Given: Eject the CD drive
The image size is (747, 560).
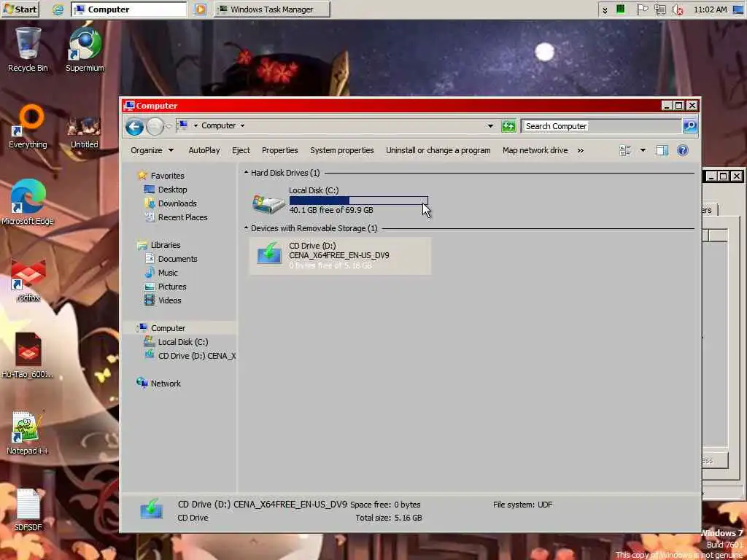Looking at the screenshot, I should point(241,150).
